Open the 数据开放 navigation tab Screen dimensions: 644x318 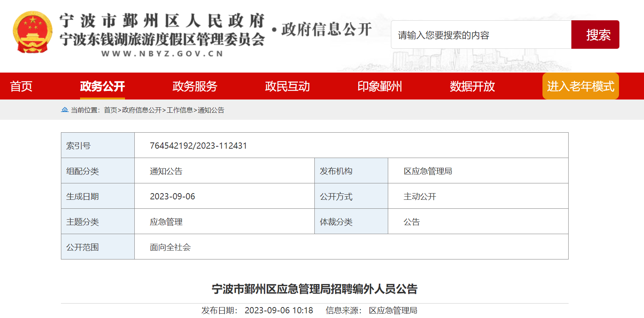coord(473,86)
